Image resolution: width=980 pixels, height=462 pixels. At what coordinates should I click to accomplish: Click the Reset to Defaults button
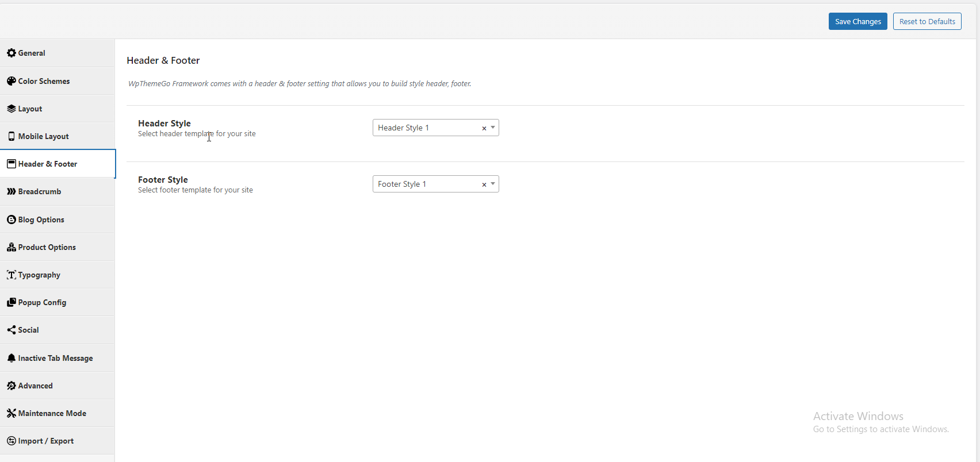pos(927,21)
